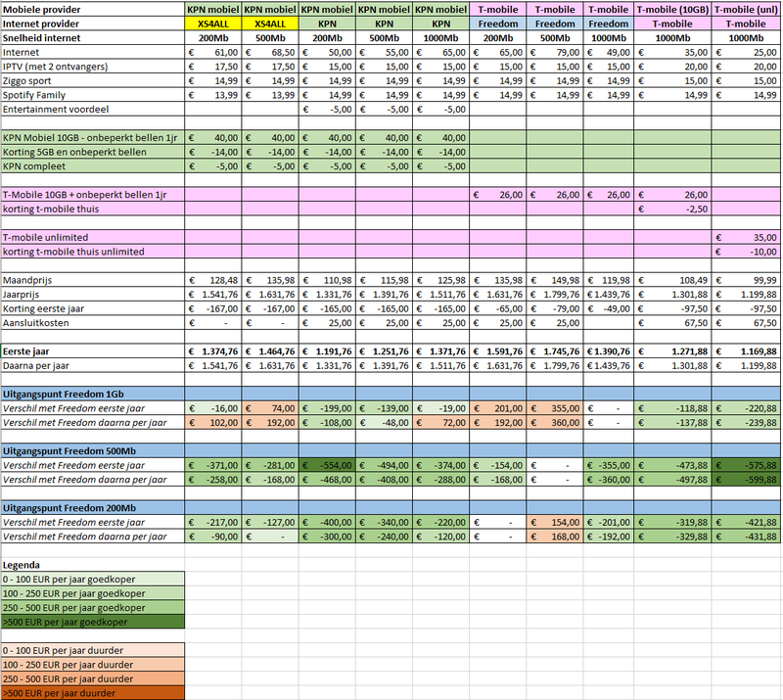Image resolution: width=783 pixels, height=700 pixels.
Task: Click the bold Eerste jaar total 1.591,76
Action: tap(498, 351)
